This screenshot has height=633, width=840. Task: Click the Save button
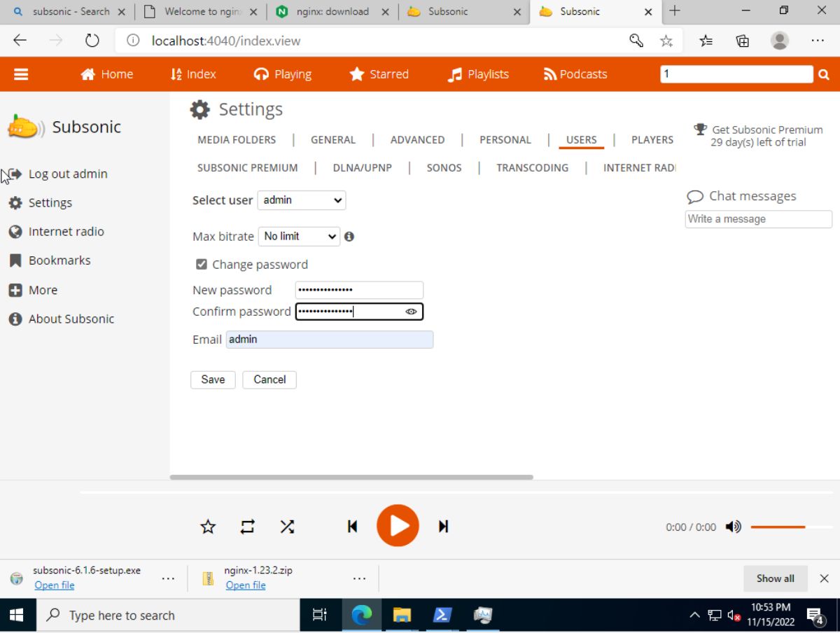pos(212,380)
